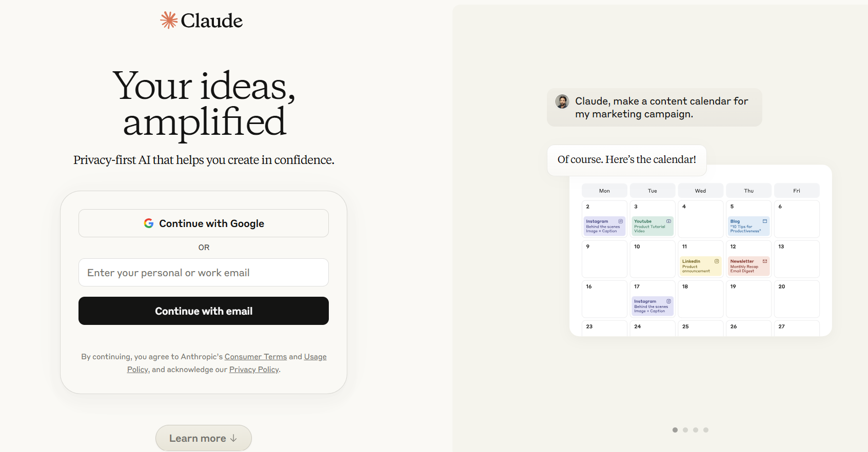Click the Blog 10 Tips card

(x=749, y=226)
